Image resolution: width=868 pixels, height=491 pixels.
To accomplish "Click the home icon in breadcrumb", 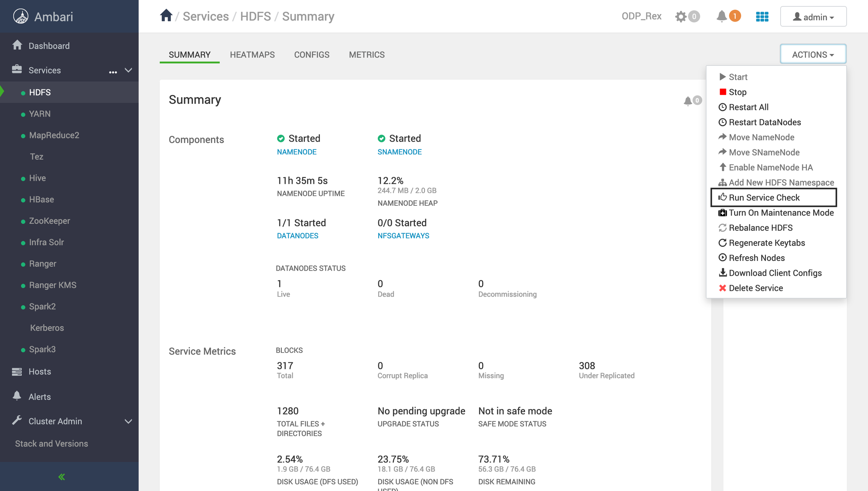I will tap(166, 16).
